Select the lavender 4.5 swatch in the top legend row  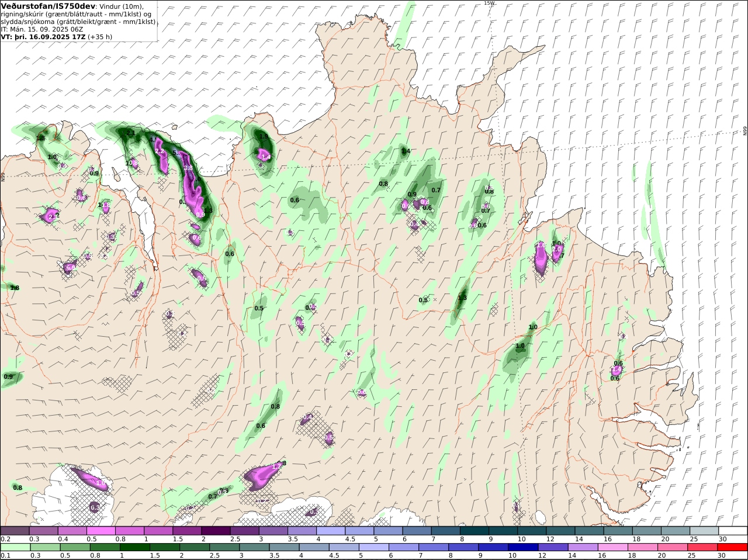point(360,531)
